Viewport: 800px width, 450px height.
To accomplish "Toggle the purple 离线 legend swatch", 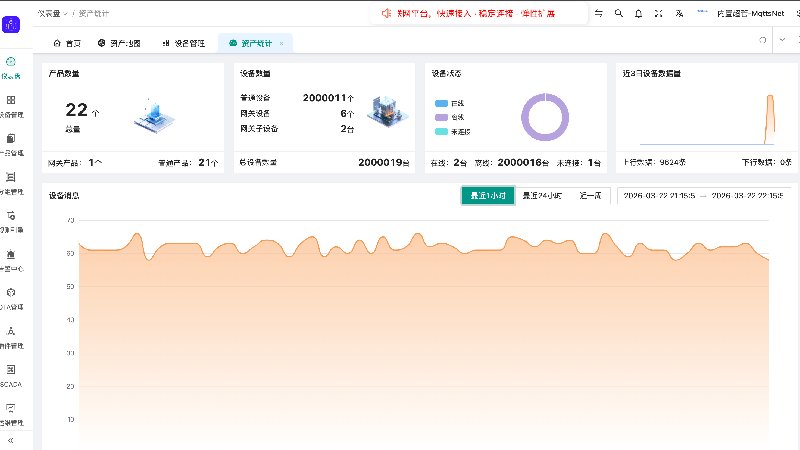I will pyautogui.click(x=441, y=117).
